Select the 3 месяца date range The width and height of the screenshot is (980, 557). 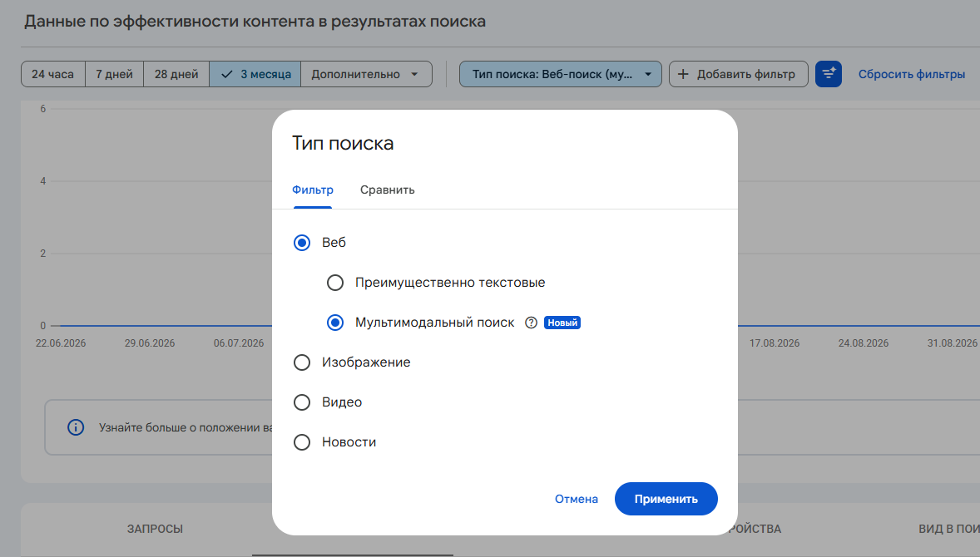(x=255, y=74)
